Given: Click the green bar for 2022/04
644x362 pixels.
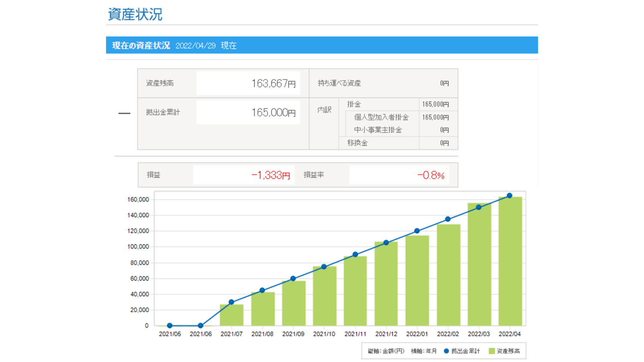Looking at the screenshot, I should (x=510, y=261).
